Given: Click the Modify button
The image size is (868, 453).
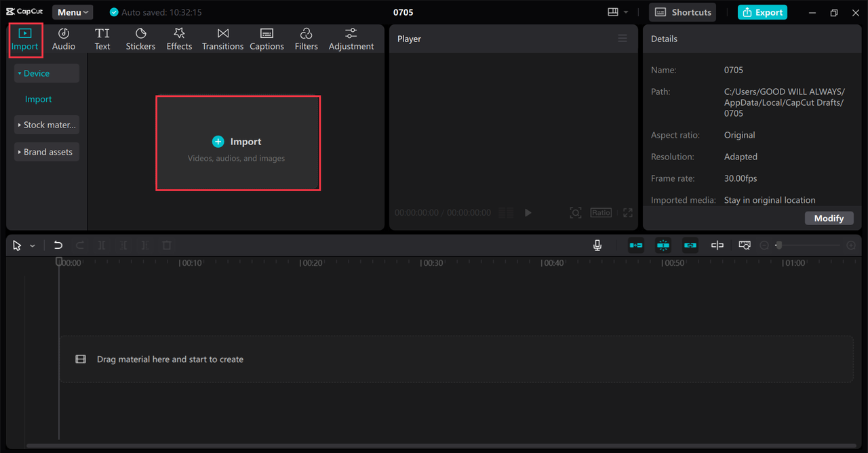Looking at the screenshot, I should 829,218.
